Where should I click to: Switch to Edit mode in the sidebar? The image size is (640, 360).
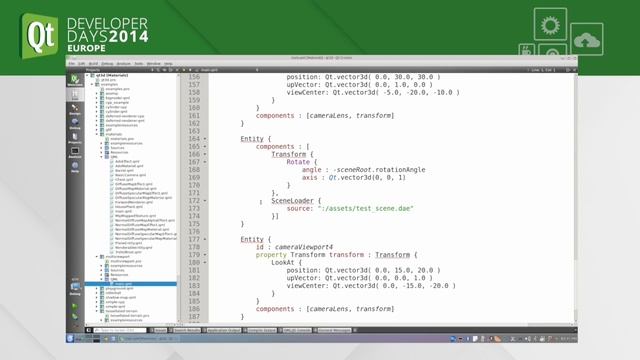[x=75, y=95]
